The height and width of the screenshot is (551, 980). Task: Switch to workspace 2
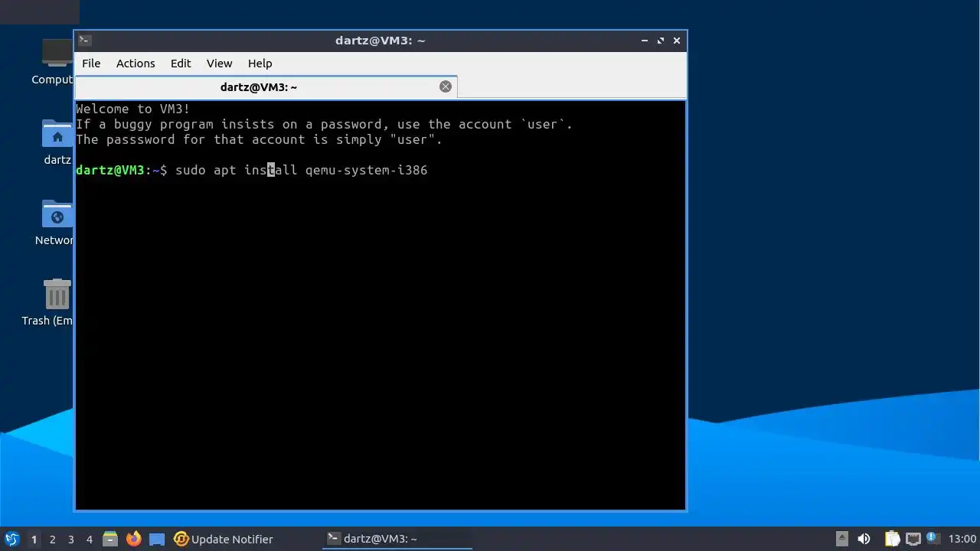(52, 540)
